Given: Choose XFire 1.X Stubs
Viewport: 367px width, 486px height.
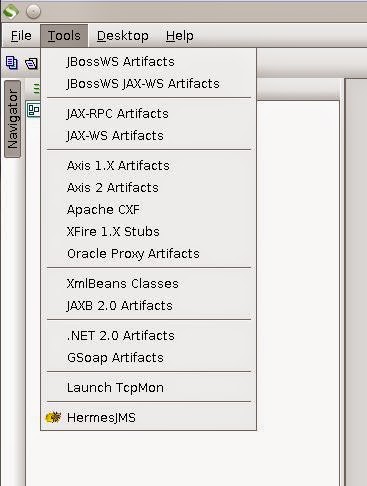Looking at the screenshot, I should [x=148, y=232].
